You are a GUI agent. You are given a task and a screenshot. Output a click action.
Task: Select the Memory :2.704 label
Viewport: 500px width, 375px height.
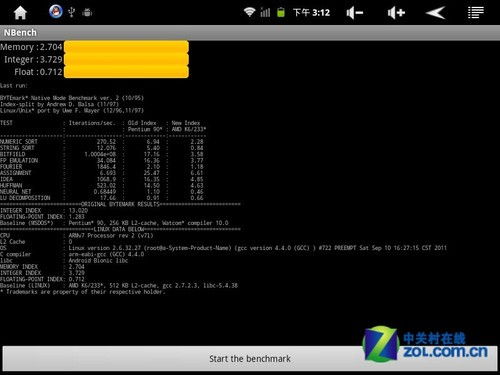[x=31, y=47]
